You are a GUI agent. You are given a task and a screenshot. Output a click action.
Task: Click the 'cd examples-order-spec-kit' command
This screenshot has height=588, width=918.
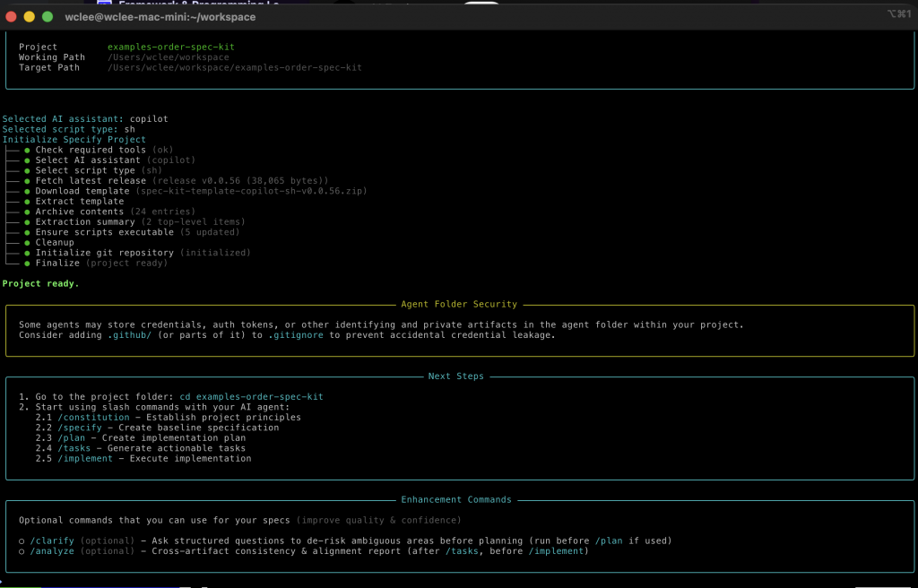[251, 397]
